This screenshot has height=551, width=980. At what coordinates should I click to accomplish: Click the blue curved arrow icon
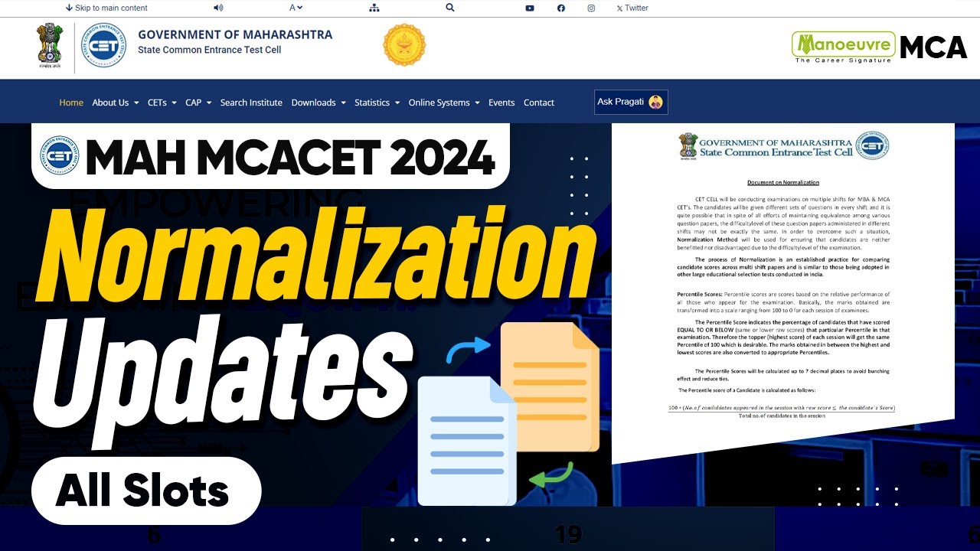point(467,349)
